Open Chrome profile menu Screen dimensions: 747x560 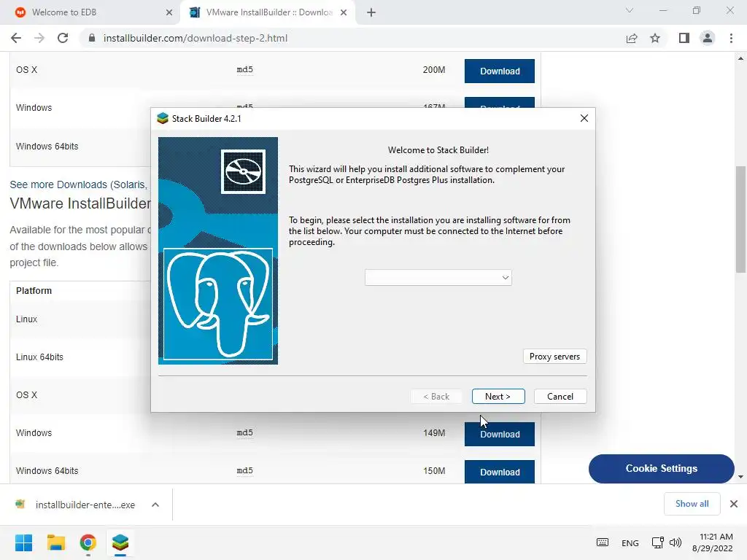pyautogui.click(x=708, y=38)
